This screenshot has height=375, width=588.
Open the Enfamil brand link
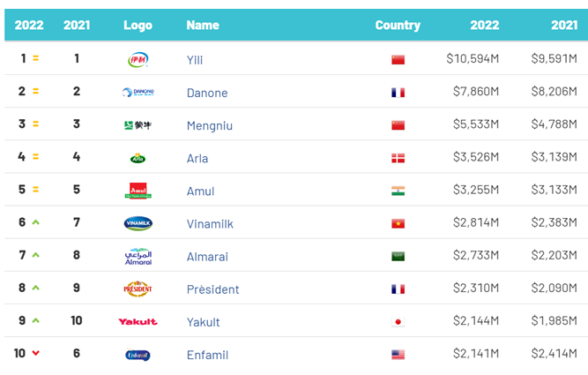click(x=207, y=355)
